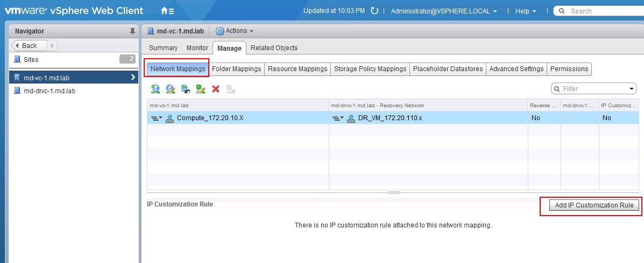Click the edit test network mapping icon
The width and height of the screenshot is (644, 263).
(x=201, y=88)
